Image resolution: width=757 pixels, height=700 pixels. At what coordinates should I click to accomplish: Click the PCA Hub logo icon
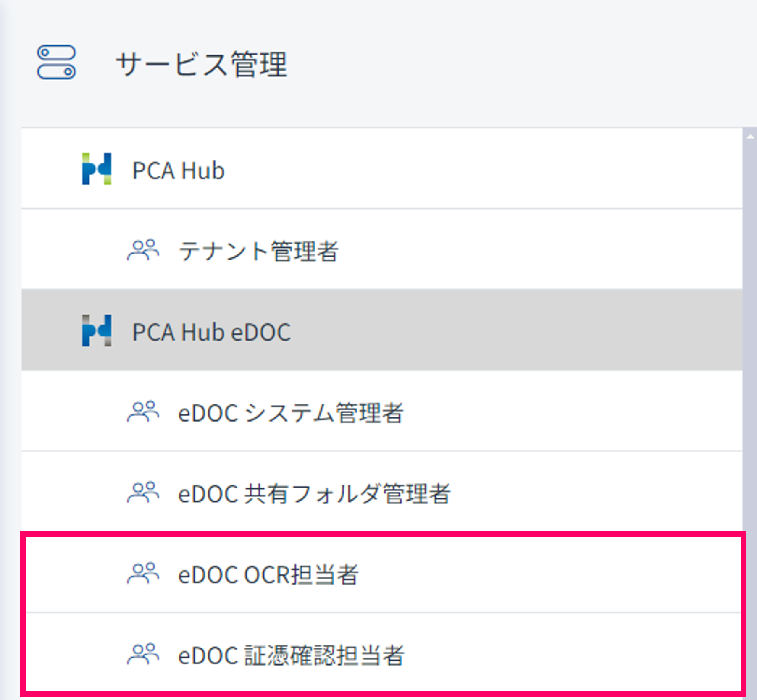coord(97,169)
